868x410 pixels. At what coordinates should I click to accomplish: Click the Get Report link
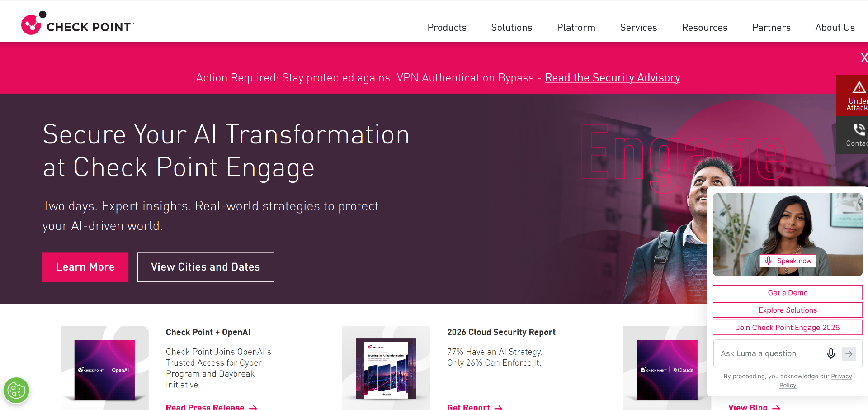coord(475,407)
